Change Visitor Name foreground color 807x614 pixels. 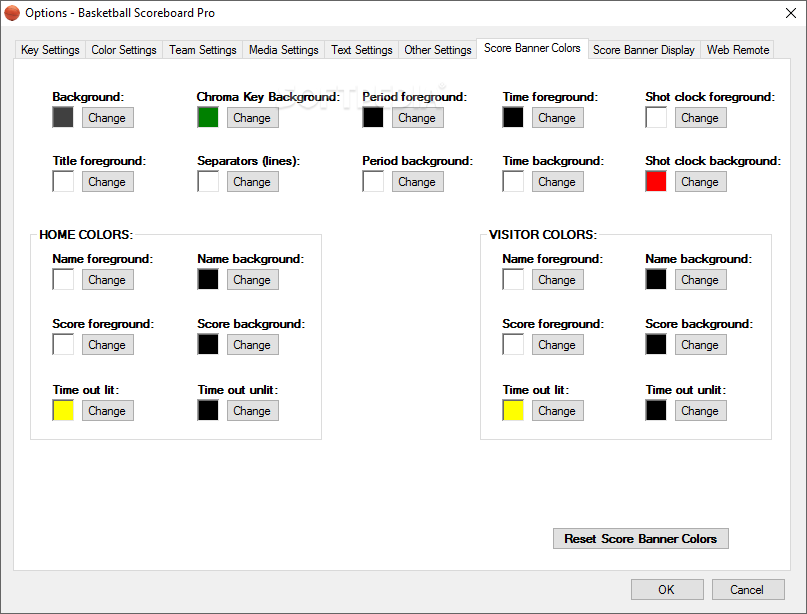(557, 280)
